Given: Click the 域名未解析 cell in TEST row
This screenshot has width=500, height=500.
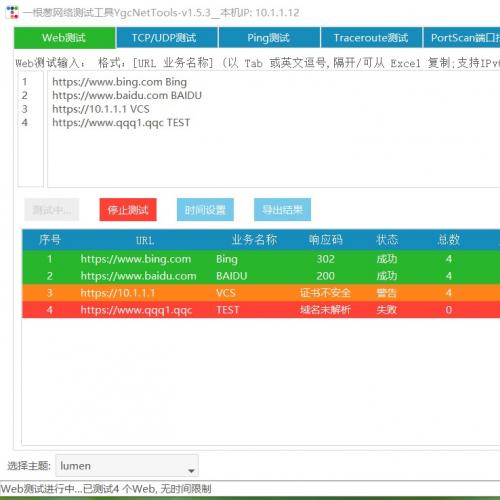Looking at the screenshot, I should 325,310.
